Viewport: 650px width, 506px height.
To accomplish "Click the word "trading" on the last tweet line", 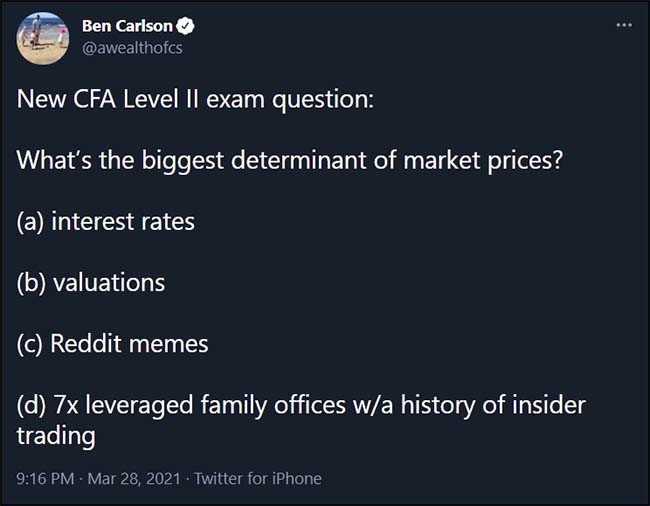I will (x=56, y=436).
